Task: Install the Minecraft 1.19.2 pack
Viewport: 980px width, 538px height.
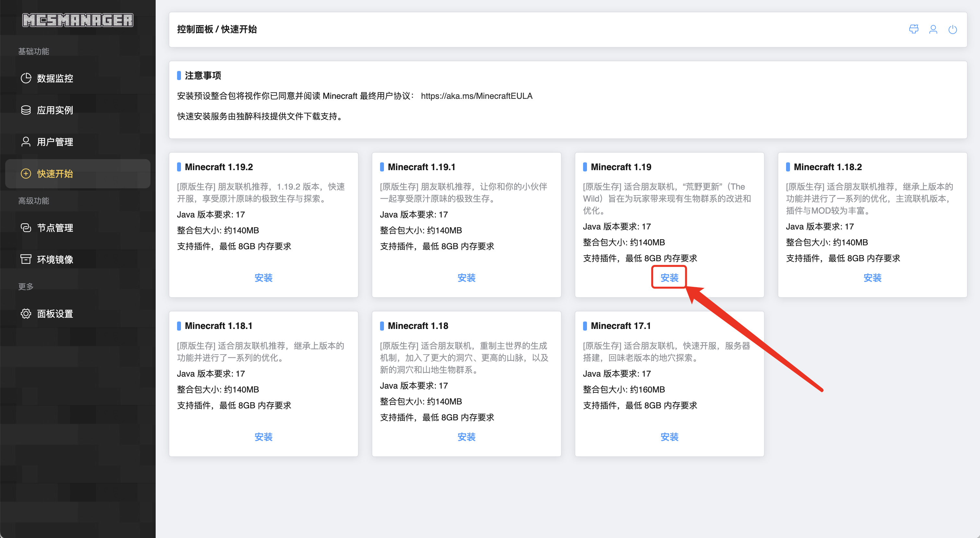Action: (x=264, y=277)
